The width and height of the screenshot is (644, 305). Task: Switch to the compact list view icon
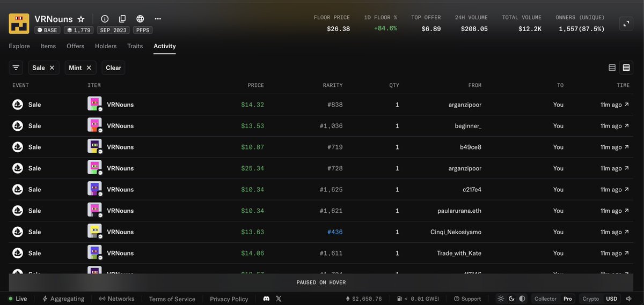(626, 68)
